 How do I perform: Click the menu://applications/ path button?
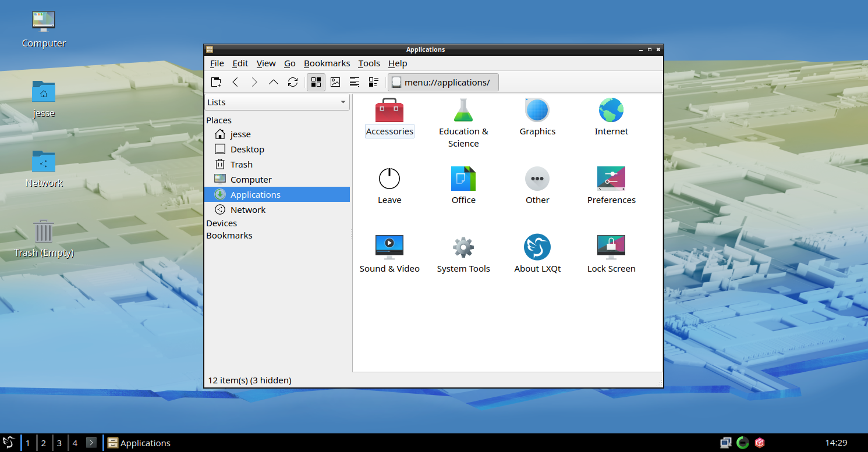click(443, 82)
